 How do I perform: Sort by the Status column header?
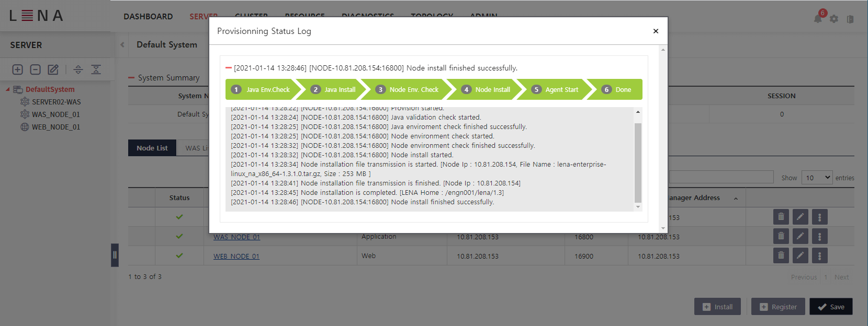coord(179,198)
